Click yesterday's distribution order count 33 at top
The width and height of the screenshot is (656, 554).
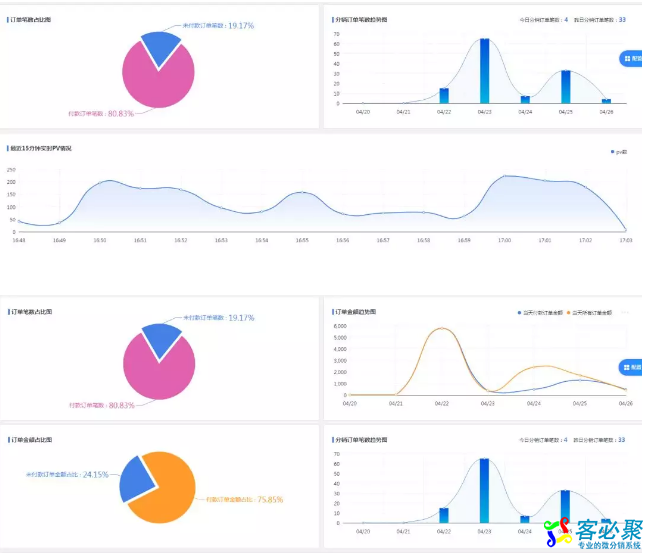tap(622, 19)
